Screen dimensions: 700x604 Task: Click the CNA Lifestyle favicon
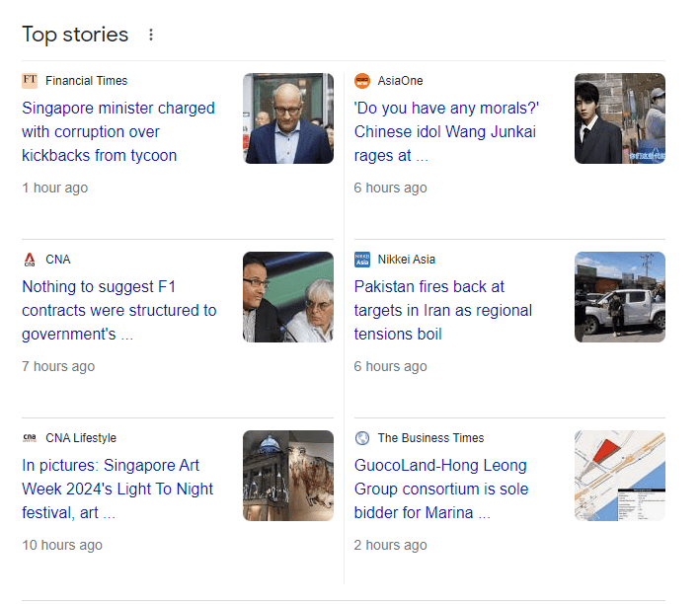tap(30, 438)
